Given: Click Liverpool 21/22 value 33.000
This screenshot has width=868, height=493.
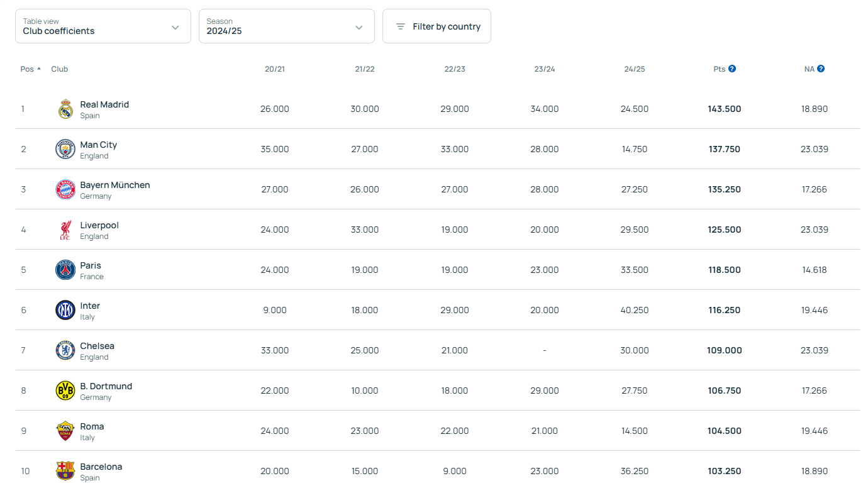Looking at the screenshot, I should [365, 230].
